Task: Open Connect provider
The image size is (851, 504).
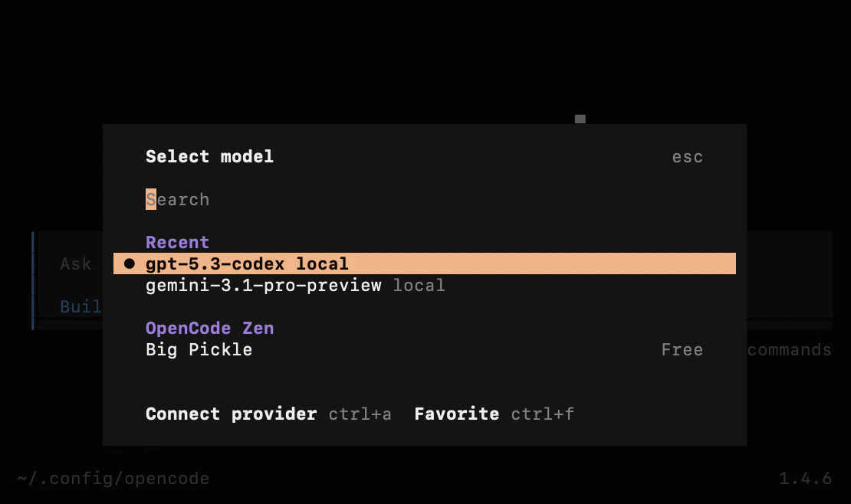Action: coord(231,414)
